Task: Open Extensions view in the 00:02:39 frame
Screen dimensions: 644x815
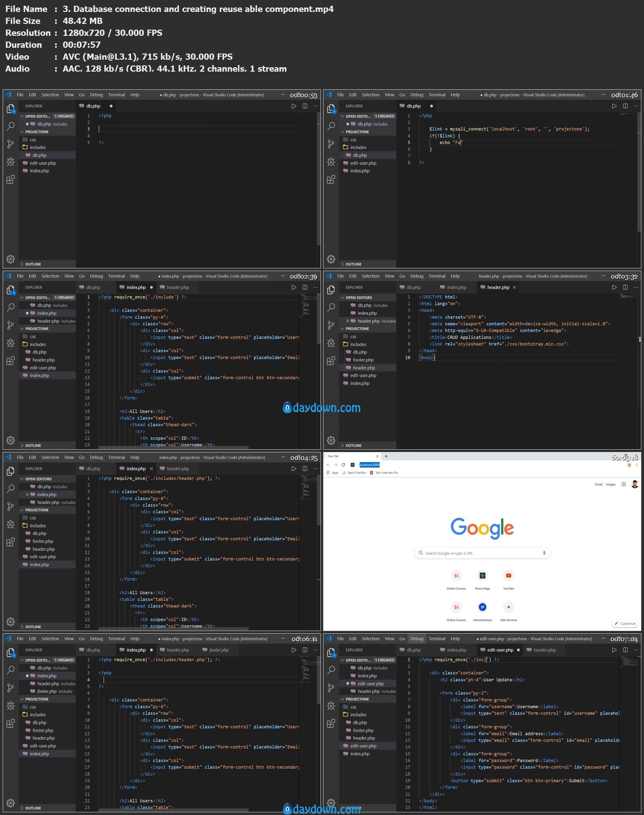Action: [11, 361]
